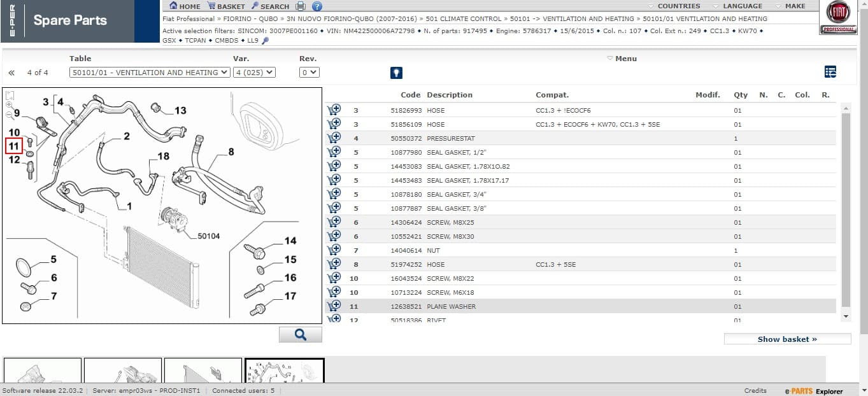The width and height of the screenshot is (868, 396).
Task: Zoom out on the parts diagram
Action: [10, 115]
